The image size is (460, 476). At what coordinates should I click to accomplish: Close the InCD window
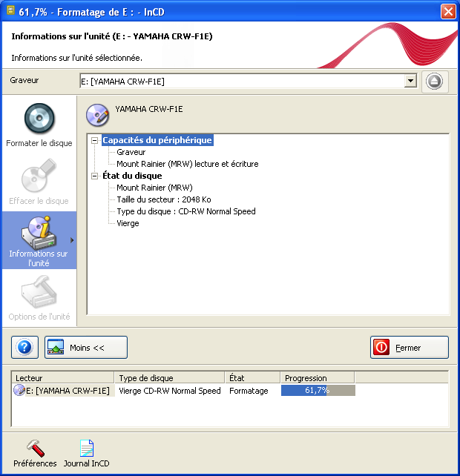point(448,12)
